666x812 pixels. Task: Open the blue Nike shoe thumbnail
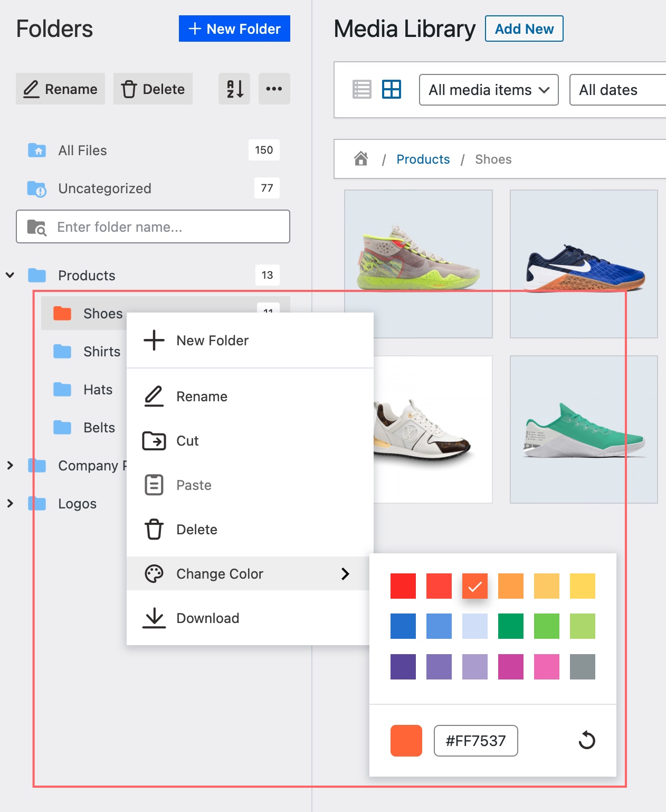(584, 264)
